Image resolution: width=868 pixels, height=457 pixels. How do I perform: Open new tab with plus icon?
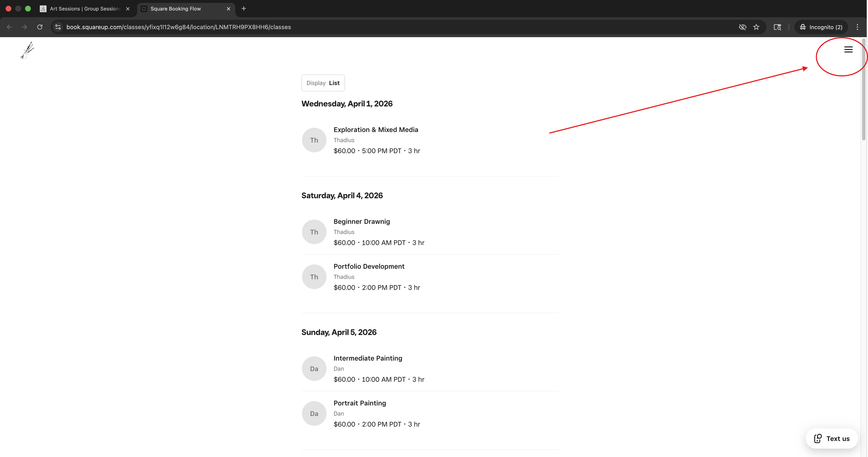[244, 9]
